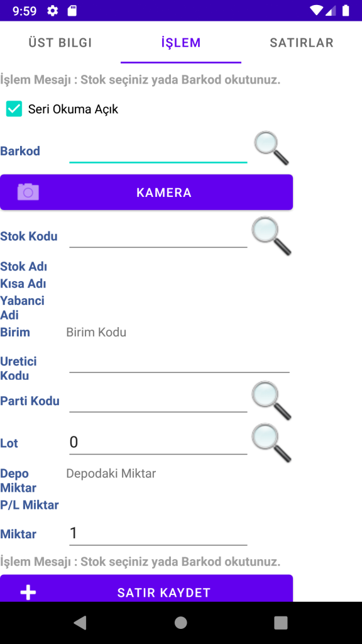Uncheck the Seri Okuma Açık checkbox
Viewport: 362px width, 644px height.
tap(14, 109)
